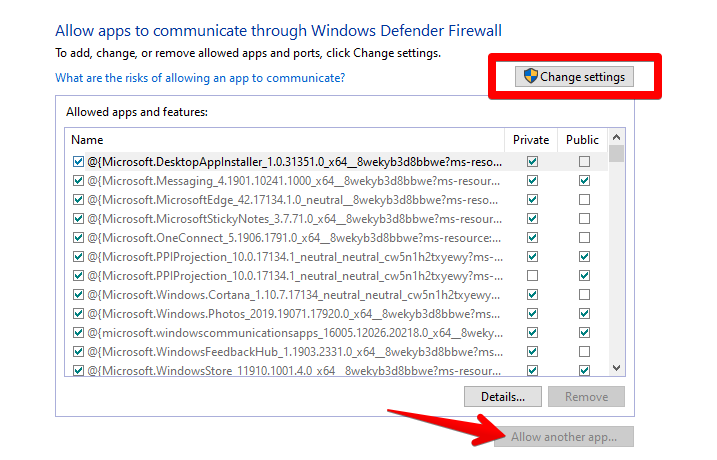
Task: Select the @{Microsoft.WindowsFeedbackHub_1.1903.2331.0 row text
Action: pos(295,352)
